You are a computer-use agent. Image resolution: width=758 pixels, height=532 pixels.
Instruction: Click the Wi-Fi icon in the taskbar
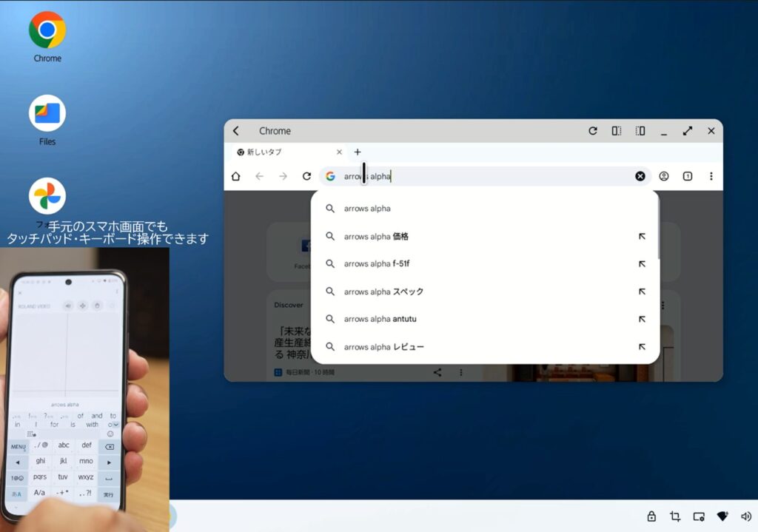point(722,516)
